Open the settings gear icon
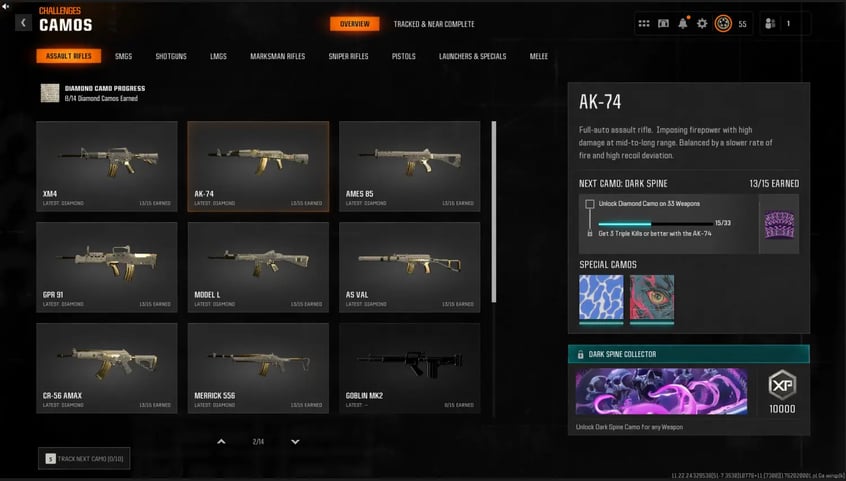The image size is (846, 481). coord(702,24)
